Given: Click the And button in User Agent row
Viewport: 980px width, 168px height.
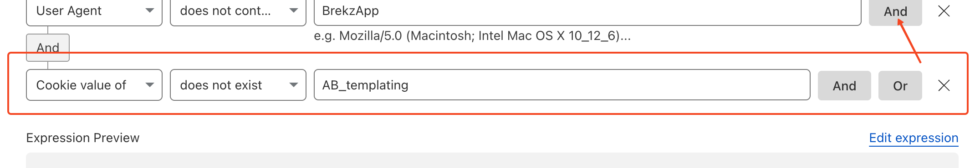Looking at the screenshot, I should 895,11.
